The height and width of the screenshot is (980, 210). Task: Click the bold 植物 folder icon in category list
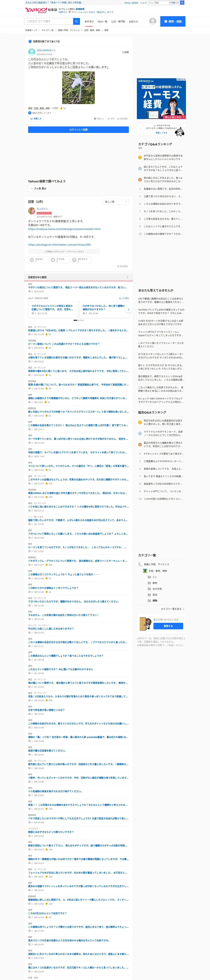tap(149, 601)
